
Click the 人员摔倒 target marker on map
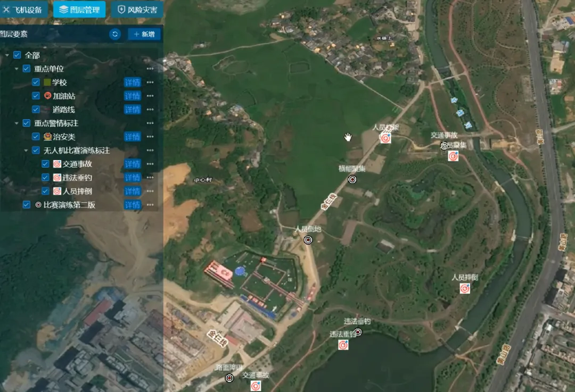pos(465,288)
